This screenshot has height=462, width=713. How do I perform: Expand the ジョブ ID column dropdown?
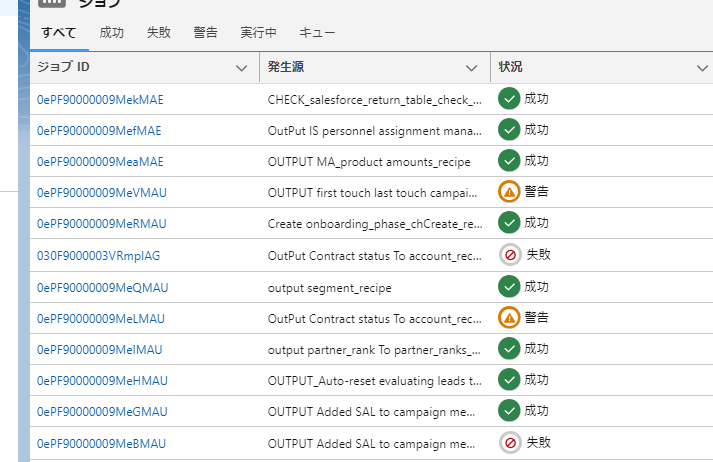(x=241, y=68)
